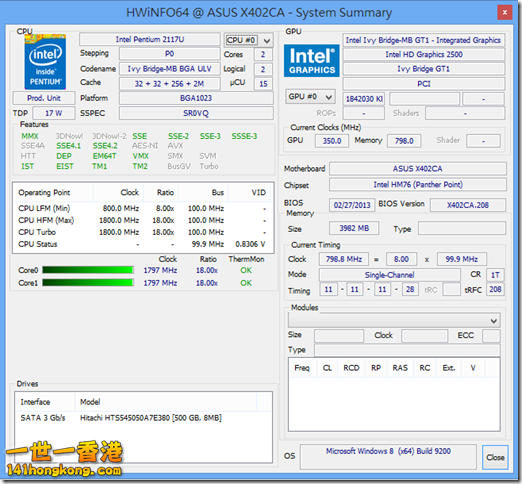The image size is (522, 484).
Task: Click the Prod. Unit button
Action: (x=44, y=98)
